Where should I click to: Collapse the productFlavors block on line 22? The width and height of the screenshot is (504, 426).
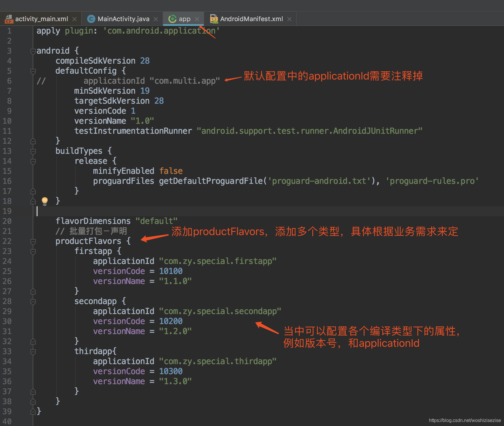[x=33, y=242]
